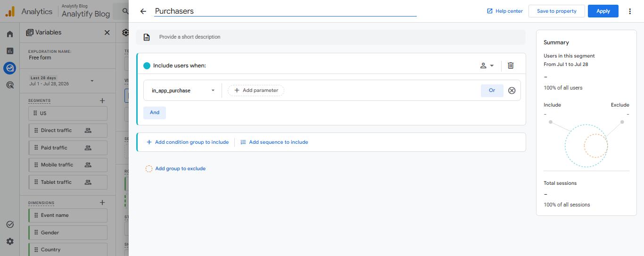Image resolution: width=644 pixels, height=256 pixels.
Task: Go back using the left arrow icon
Action: [143, 11]
